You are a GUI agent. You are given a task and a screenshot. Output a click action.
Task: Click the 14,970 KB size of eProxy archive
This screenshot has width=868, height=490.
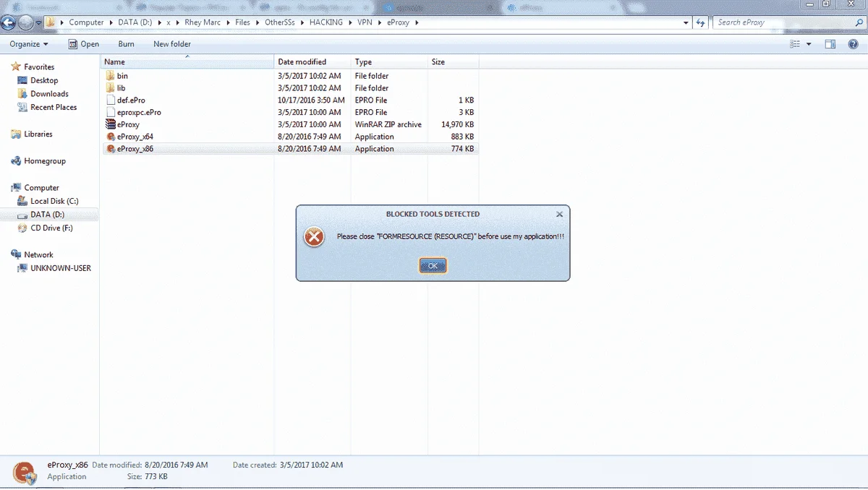(x=457, y=124)
